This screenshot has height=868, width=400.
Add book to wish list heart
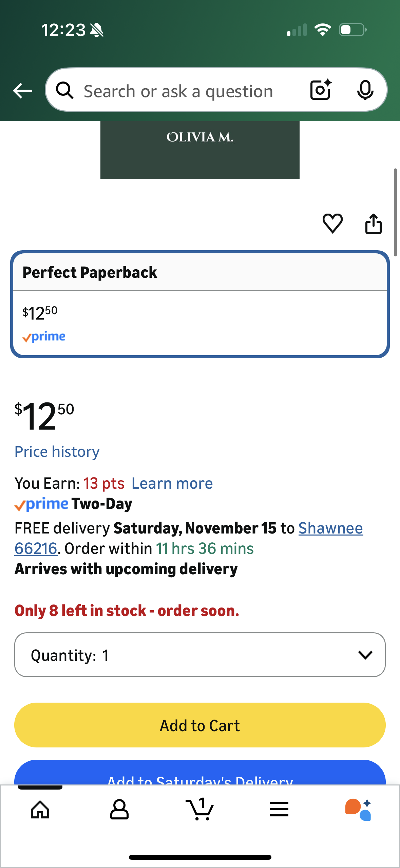(332, 223)
